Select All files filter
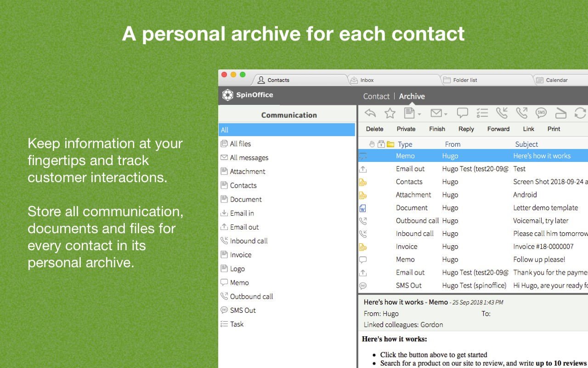588x368 pixels. click(287, 144)
